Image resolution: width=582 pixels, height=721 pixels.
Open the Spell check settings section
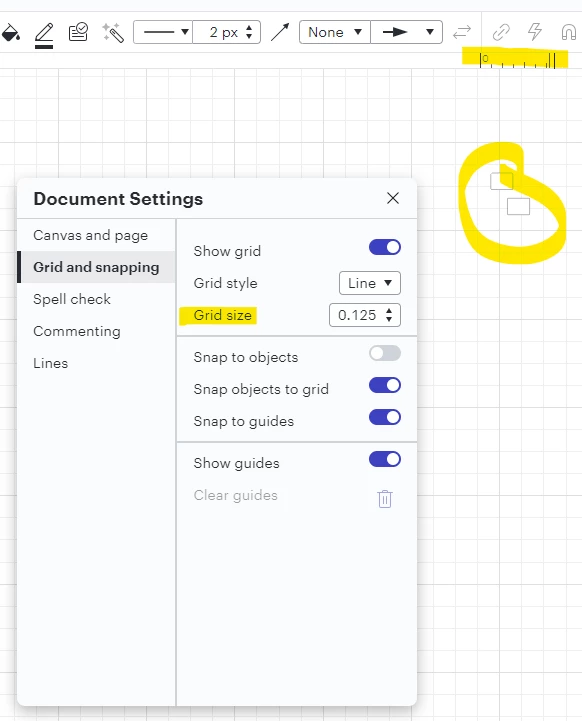(x=72, y=299)
